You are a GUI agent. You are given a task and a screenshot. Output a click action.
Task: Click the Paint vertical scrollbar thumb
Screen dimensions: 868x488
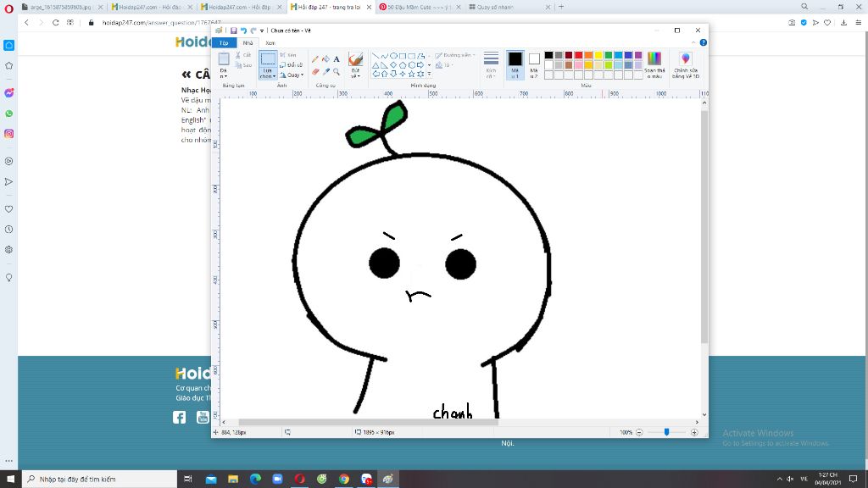pos(704,227)
